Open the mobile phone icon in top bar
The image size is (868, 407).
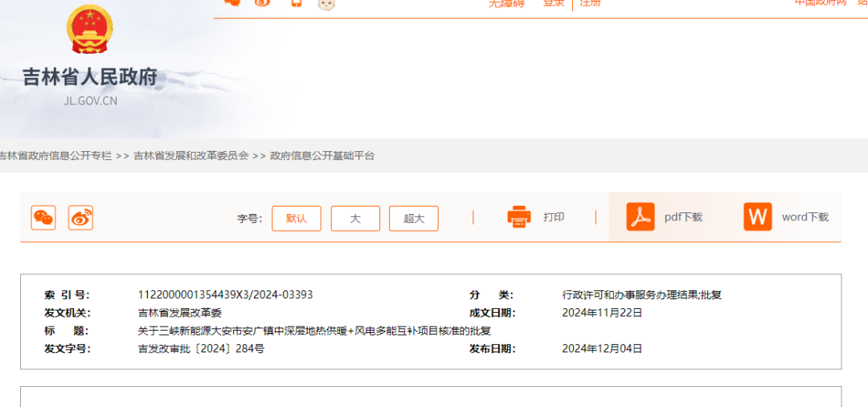point(296,3)
